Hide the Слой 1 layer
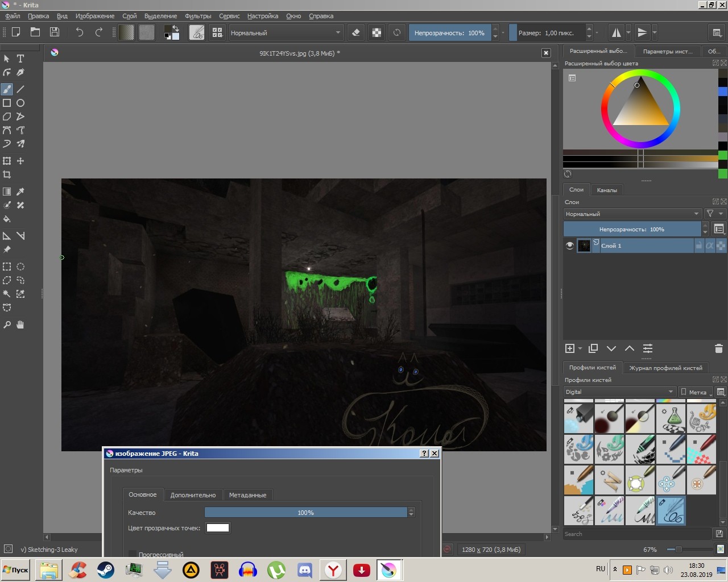 [569, 246]
